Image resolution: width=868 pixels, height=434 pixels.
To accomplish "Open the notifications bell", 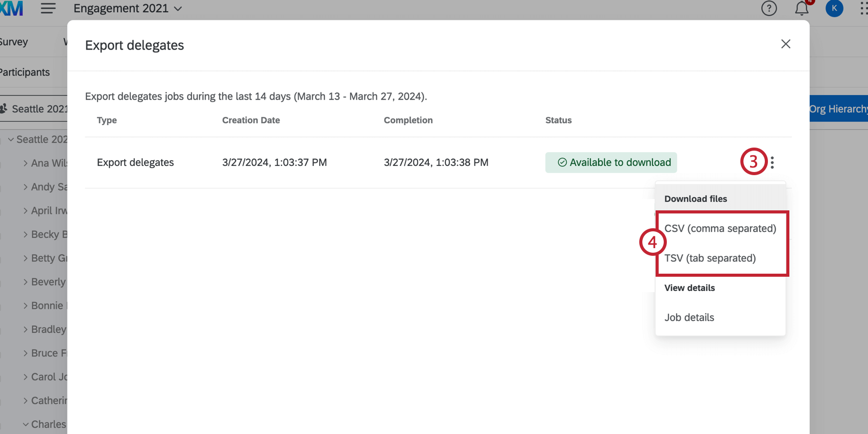I will click(802, 9).
